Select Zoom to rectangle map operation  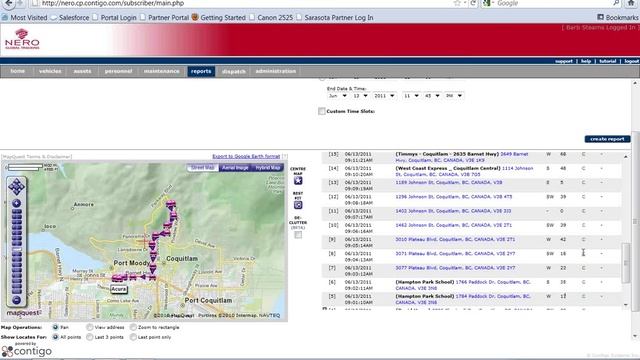pos(133,327)
